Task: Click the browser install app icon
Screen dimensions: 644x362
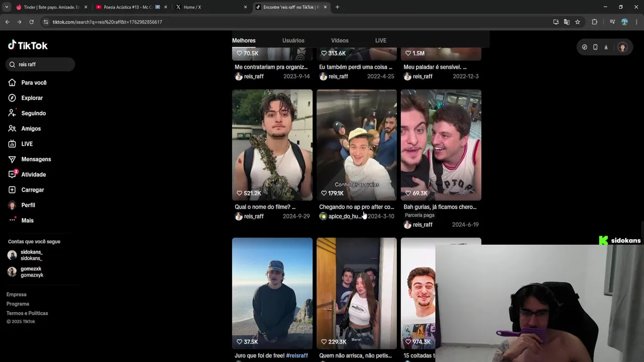Action: click(556, 22)
